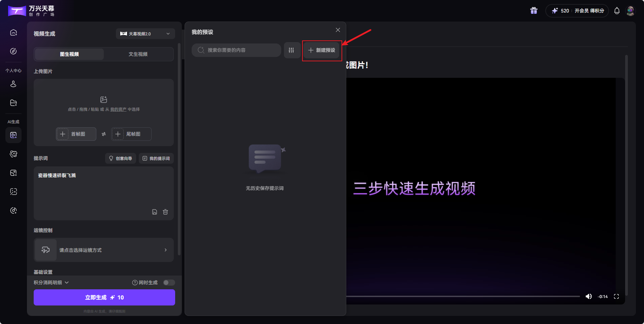Open the 我的提示词 panel
644x324 pixels.
(156, 158)
